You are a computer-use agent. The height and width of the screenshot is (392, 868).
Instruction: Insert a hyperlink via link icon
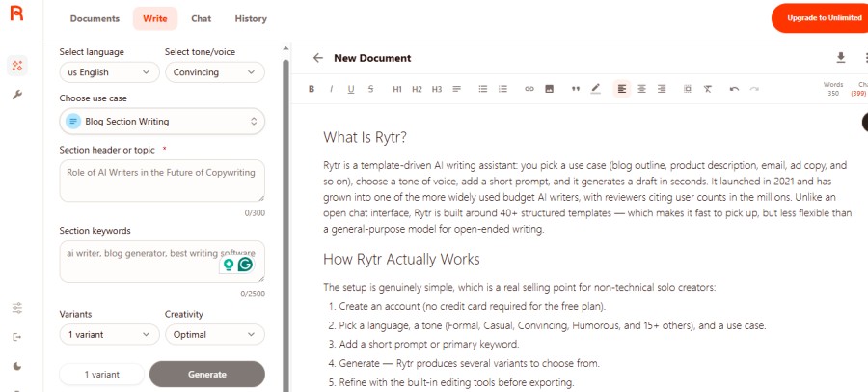[x=529, y=89]
